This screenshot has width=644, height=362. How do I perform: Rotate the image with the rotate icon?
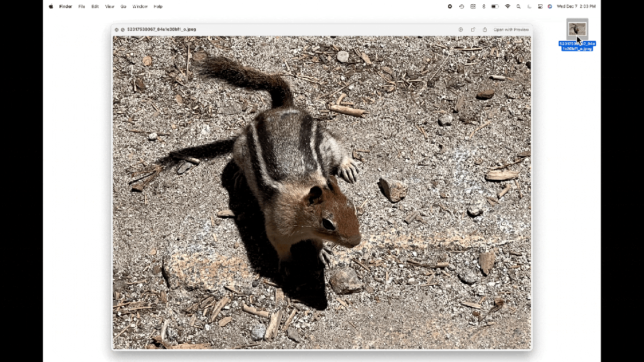pyautogui.click(x=473, y=29)
